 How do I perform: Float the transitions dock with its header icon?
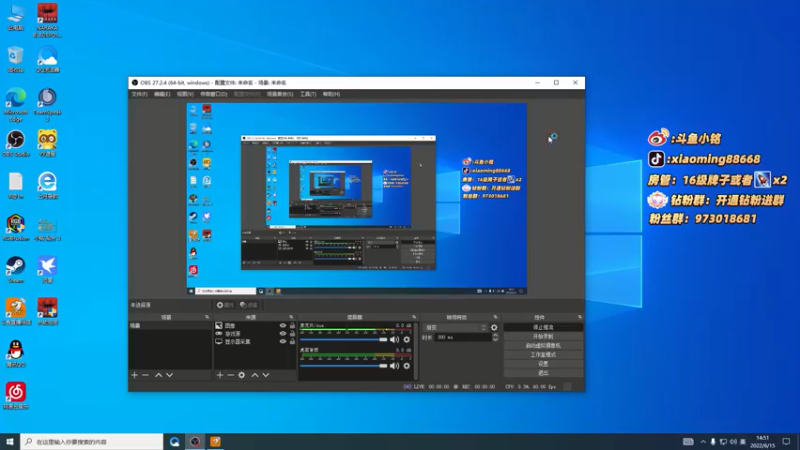pyautogui.click(x=495, y=317)
